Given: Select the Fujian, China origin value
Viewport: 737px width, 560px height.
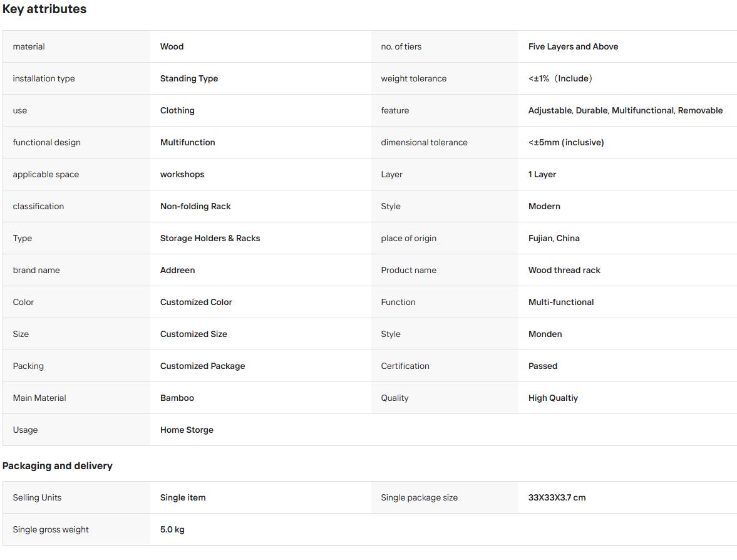Looking at the screenshot, I should click(554, 239).
